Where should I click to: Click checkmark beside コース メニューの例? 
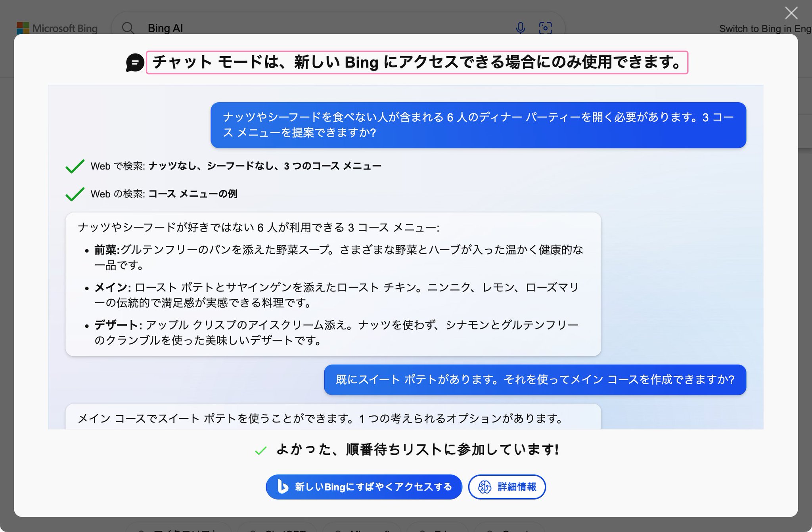(75, 194)
